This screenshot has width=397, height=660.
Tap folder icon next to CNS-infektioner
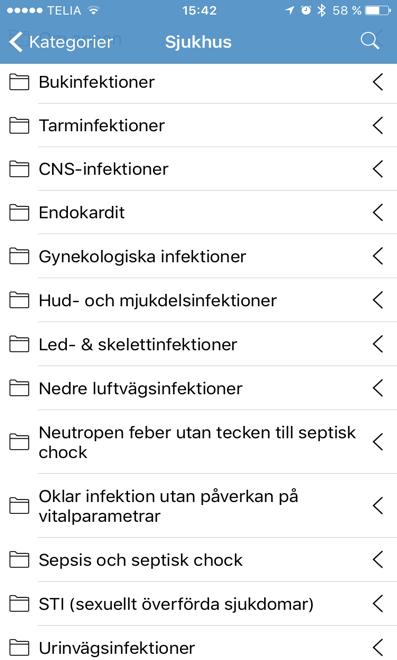[19, 169]
